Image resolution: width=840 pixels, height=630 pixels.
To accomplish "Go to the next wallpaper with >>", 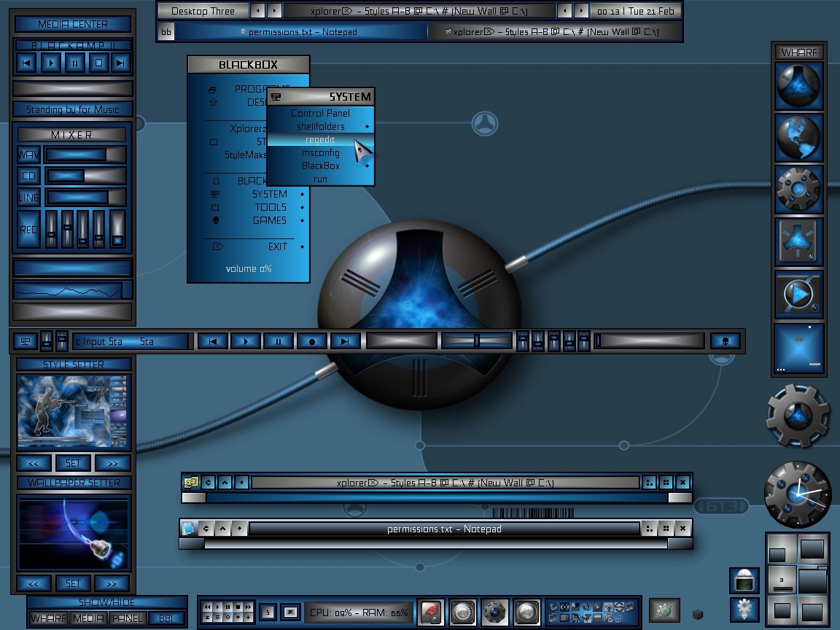I will pos(112,583).
